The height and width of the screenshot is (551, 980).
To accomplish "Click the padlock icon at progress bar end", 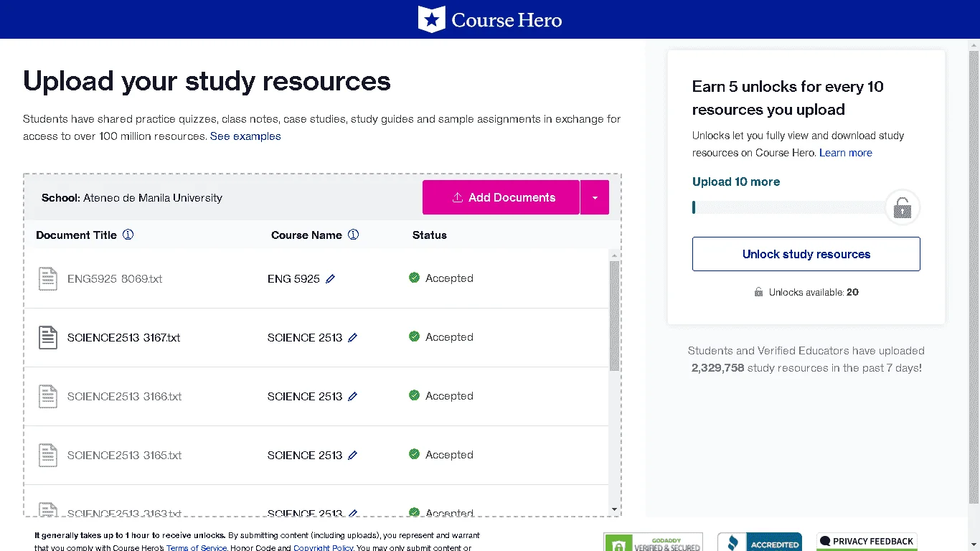I will 903,208.
